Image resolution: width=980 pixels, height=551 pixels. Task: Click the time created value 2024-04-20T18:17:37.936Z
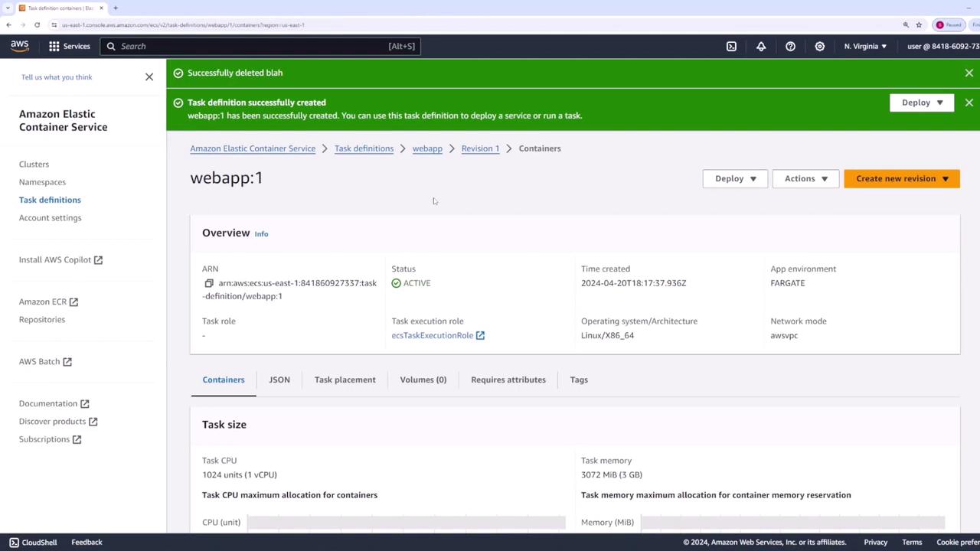pyautogui.click(x=633, y=283)
